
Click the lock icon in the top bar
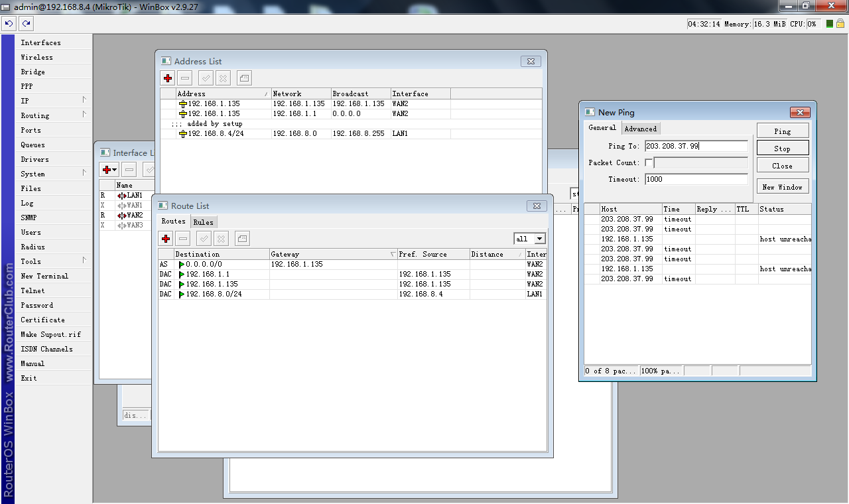[x=840, y=24]
